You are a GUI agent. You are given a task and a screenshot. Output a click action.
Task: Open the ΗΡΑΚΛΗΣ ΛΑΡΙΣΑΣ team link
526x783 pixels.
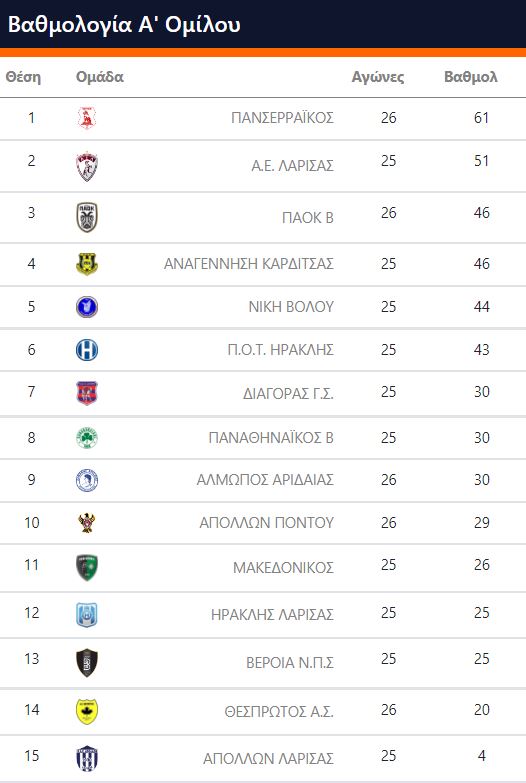coord(272,614)
